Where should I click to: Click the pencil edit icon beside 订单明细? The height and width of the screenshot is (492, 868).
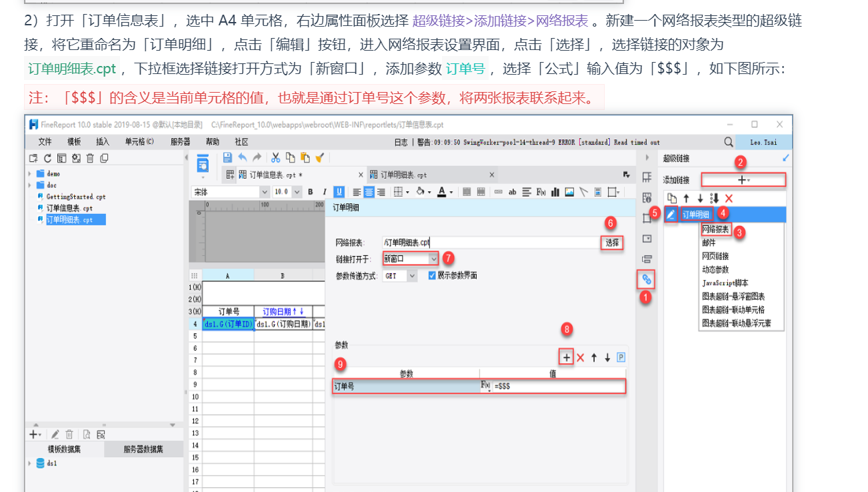(x=671, y=214)
